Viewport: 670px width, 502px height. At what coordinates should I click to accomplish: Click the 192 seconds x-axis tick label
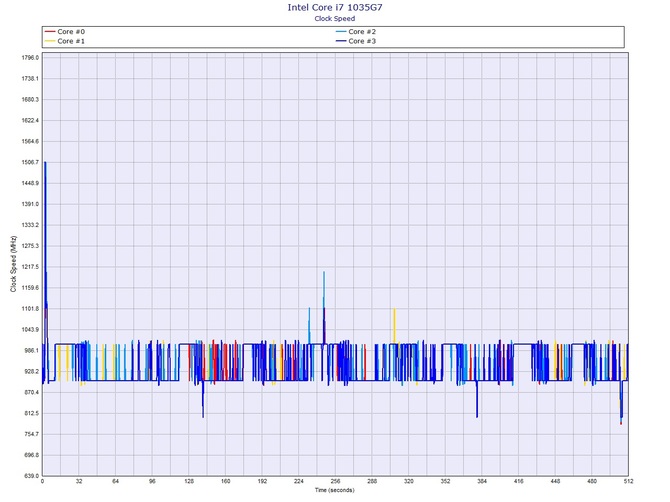click(x=262, y=481)
